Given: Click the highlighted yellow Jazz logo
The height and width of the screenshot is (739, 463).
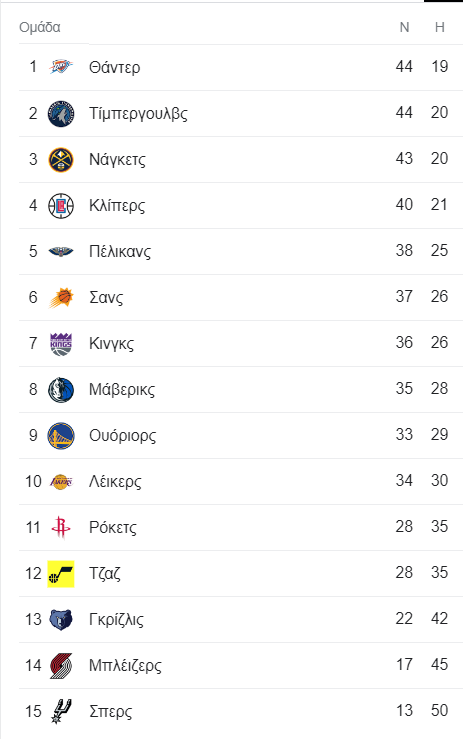Looking at the screenshot, I should pos(61,574).
